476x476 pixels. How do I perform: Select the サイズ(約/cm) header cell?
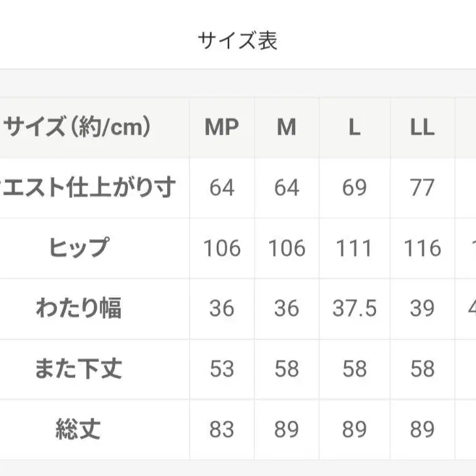pos(78,127)
